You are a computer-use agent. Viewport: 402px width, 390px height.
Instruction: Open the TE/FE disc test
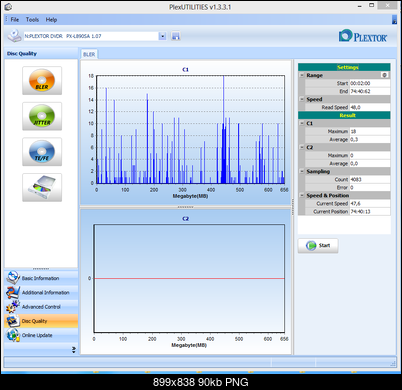(x=42, y=152)
